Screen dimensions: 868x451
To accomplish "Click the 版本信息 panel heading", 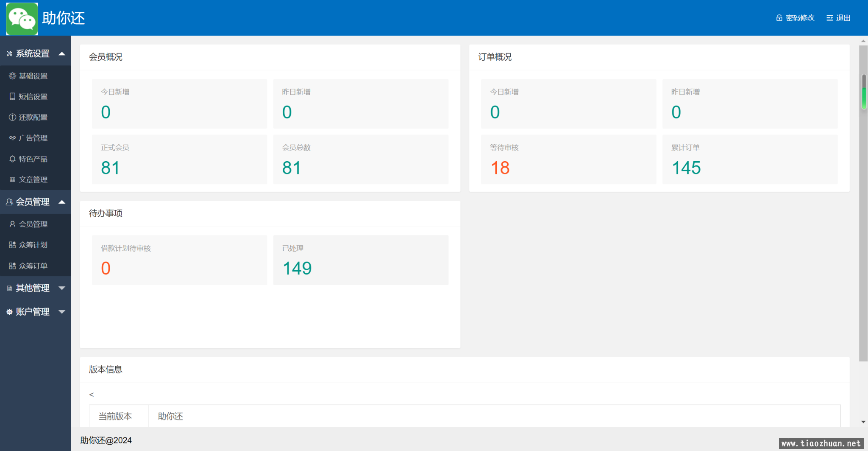I will tap(106, 370).
